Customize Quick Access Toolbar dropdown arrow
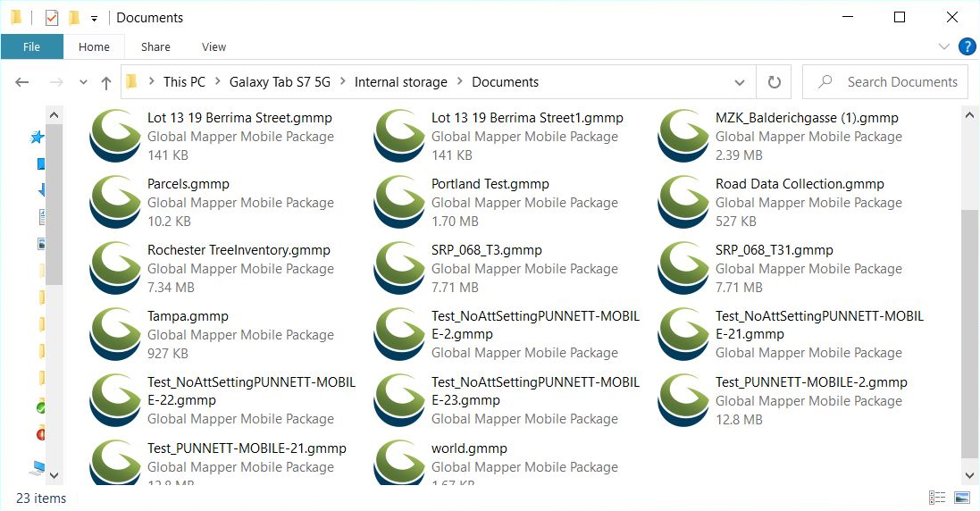The height and width of the screenshot is (511, 980). click(94, 18)
